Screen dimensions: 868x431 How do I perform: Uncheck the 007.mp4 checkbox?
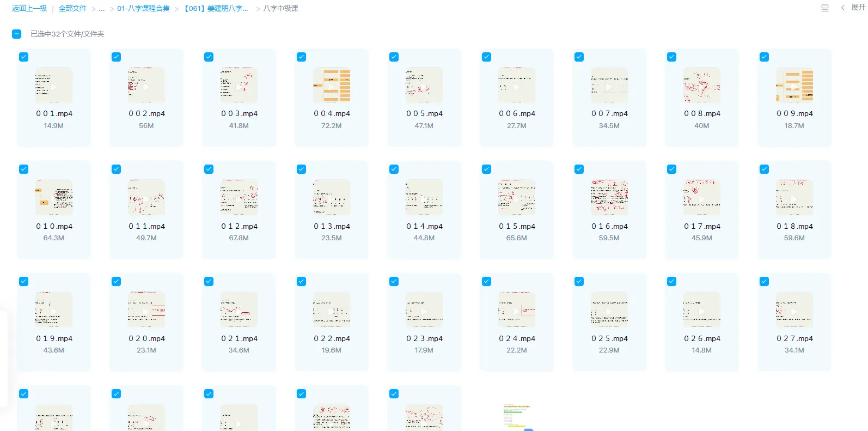[x=579, y=57]
